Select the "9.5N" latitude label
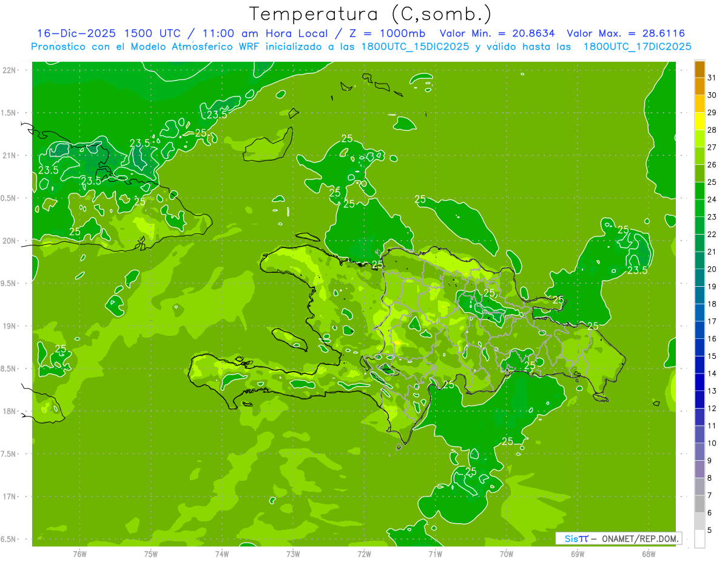The height and width of the screenshot is (562, 728). [8, 283]
